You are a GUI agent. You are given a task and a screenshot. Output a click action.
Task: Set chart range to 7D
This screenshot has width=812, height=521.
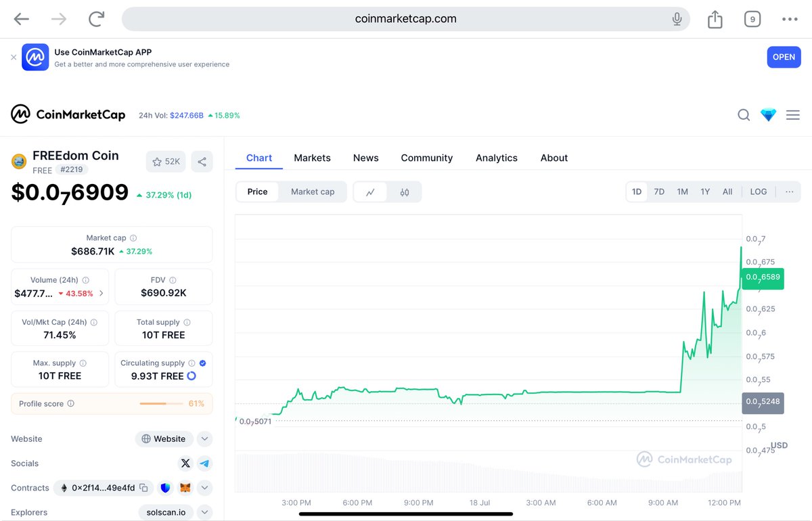tap(659, 191)
